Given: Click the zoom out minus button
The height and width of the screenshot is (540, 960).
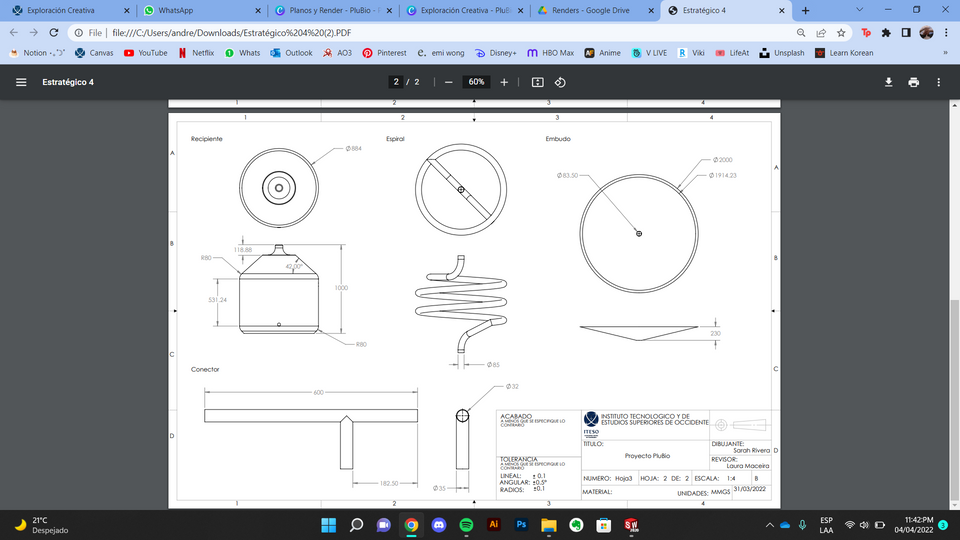Looking at the screenshot, I should (x=449, y=82).
